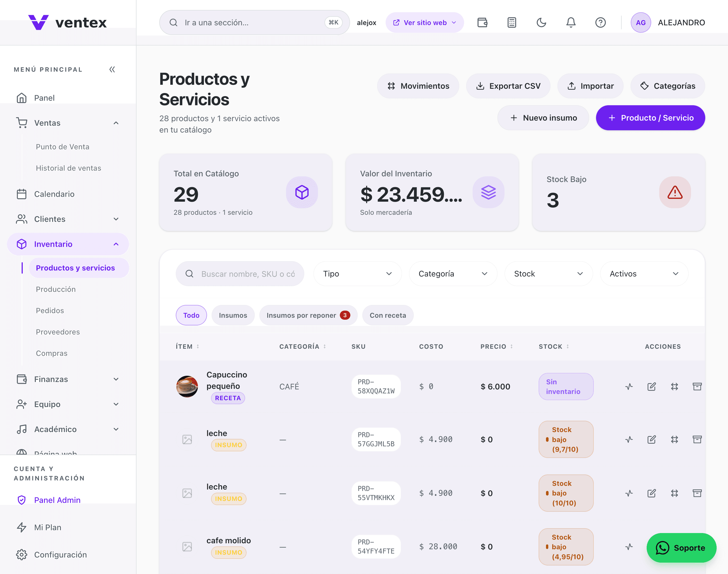
Task: Expand the Finanzas menu section
Action: tap(68, 379)
